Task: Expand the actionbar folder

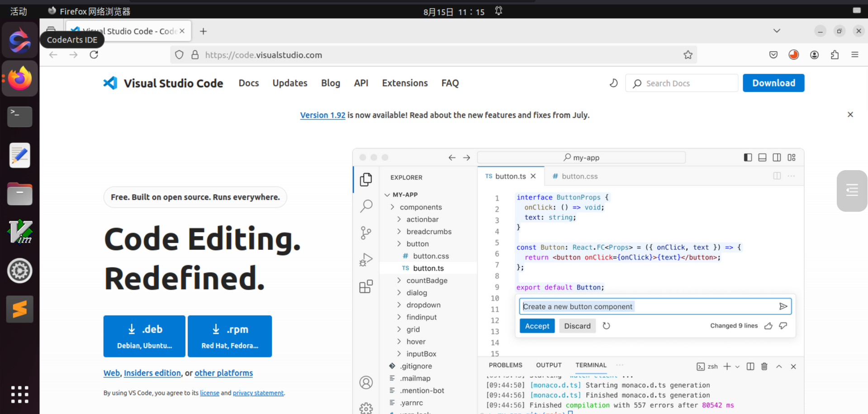Action: (x=399, y=219)
